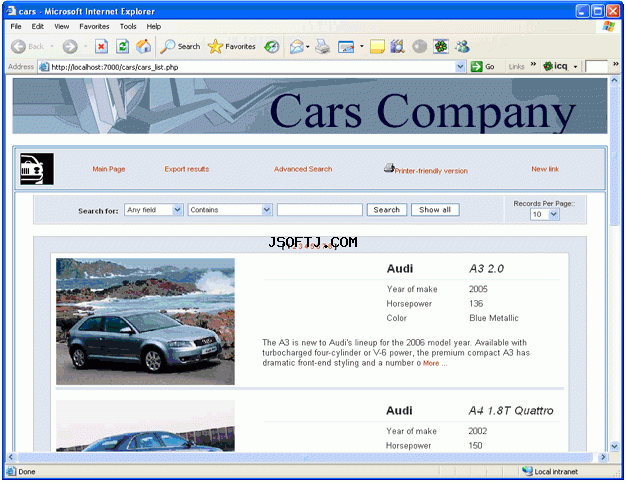Viewport: 626px width, 483px height.
Task: Open the Edit button dropdown arrow
Action: pos(361,46)
